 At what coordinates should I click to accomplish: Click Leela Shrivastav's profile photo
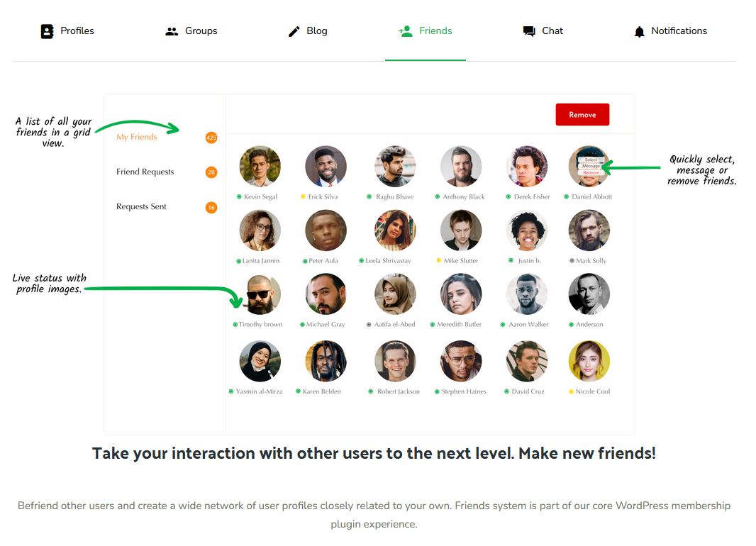395,230
